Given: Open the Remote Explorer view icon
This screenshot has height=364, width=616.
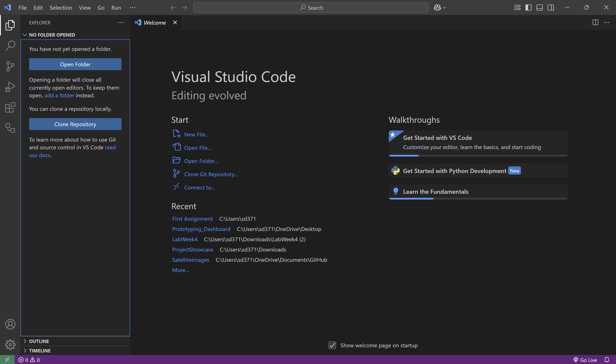Looking at the screenshot, I should (x=10, y=128).
